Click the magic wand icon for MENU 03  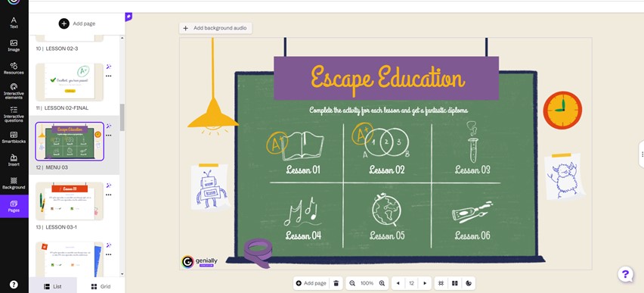click(109, 126)
